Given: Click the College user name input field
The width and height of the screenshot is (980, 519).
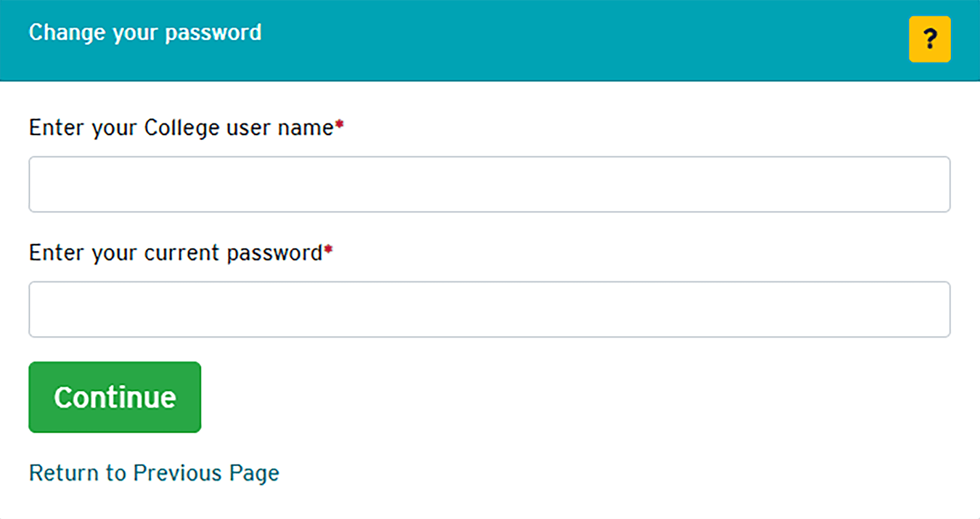Looking at the screenshot, I should [489, 184].
